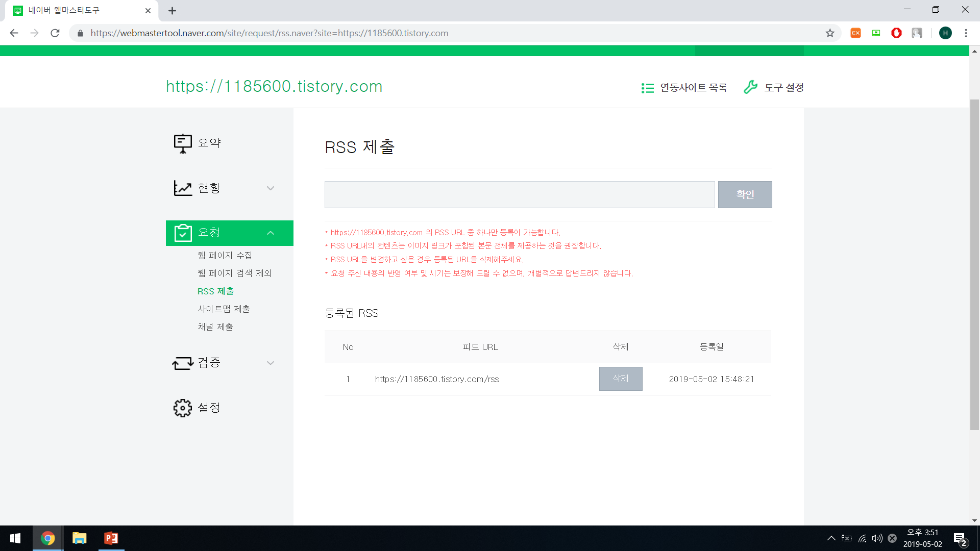Go back with the browser back arrow
This screenshot has width=980, height=551.
(14, 33)
